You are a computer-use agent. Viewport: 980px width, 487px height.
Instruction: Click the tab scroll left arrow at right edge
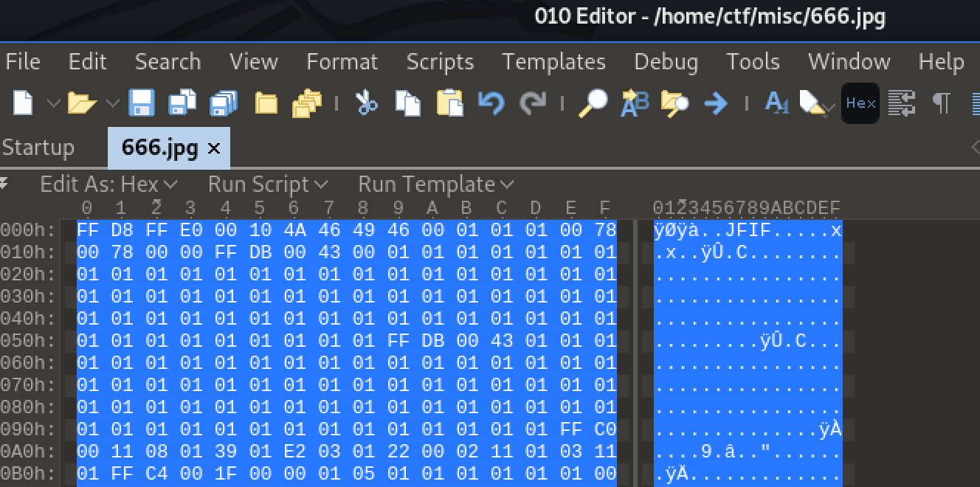pyautogui.click(x=975, y=148)
